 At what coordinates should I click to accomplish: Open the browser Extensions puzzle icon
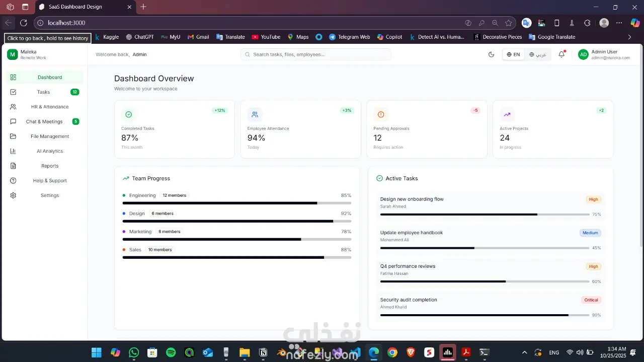(x=587, y=23)
